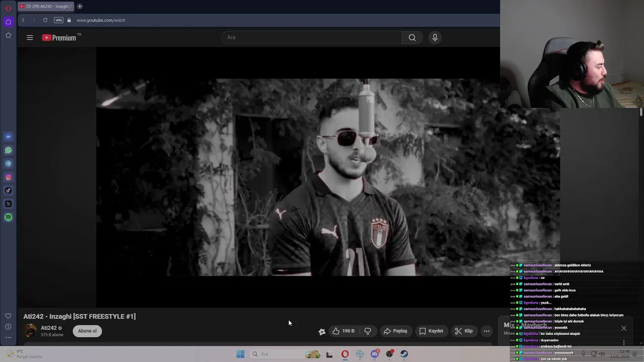Open X (Twitter) from the Opera sidebar
Image resolution: width=644 pixels, height=362 pixels.
[8, 204]
